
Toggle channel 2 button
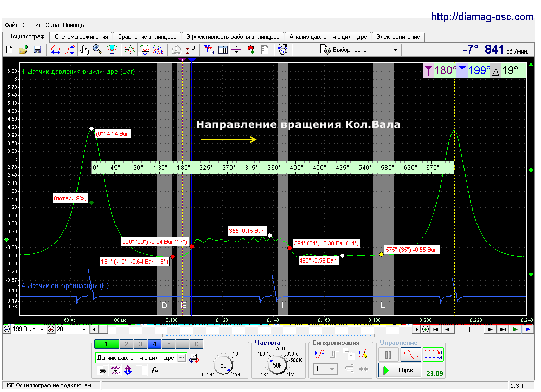(x=126, y=344)
